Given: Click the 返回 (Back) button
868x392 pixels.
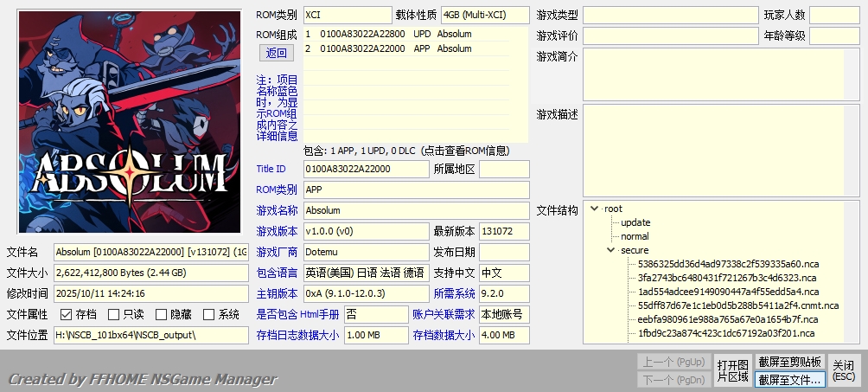Looking at the screenshot, I should tap(276, 53).
